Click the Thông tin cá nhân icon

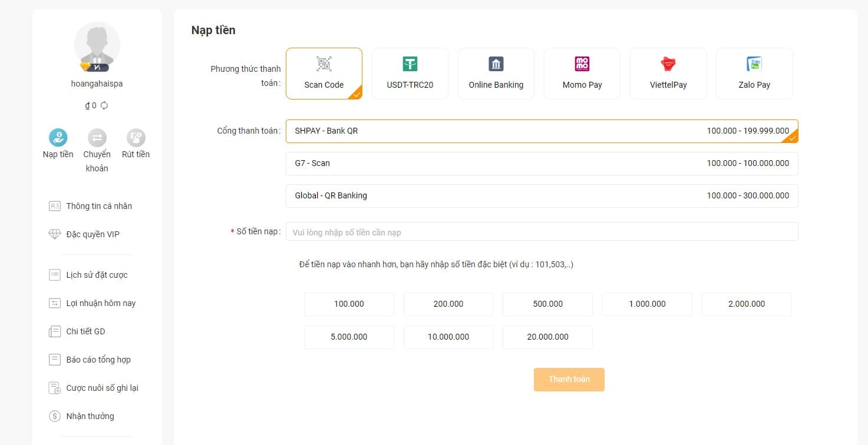pos(55,206)
